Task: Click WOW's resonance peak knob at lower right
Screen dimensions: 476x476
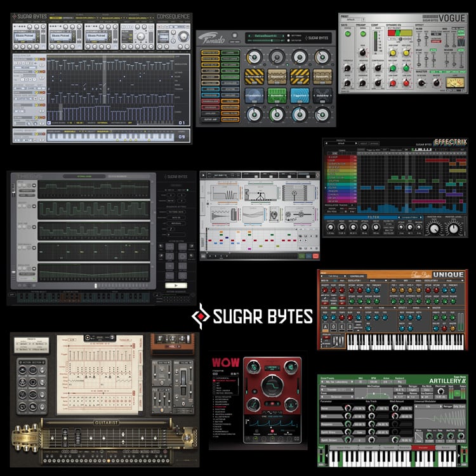Action: pos(291,405)
